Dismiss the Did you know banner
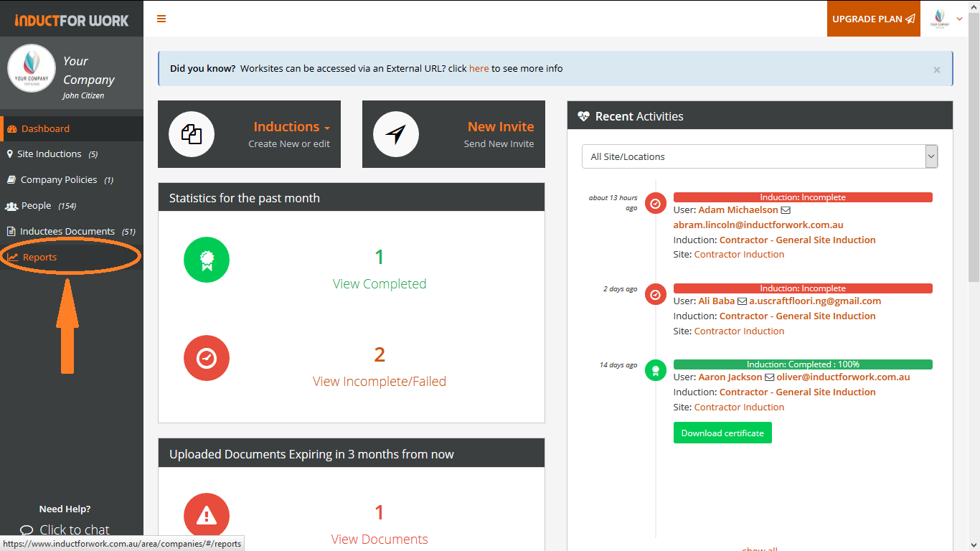Image resolution: width=980 pixels, height=551 pixels. tap(936, 70)
